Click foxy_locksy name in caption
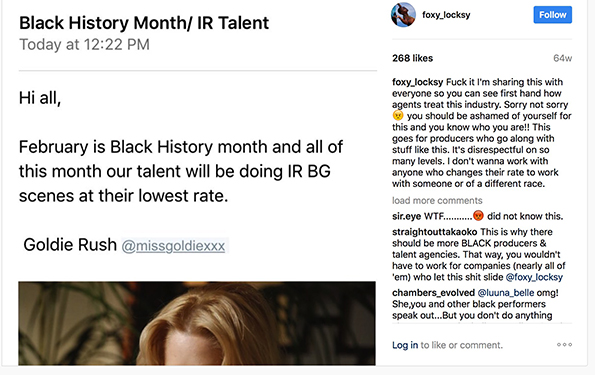This screenshot has width=595, height=375. click(417, 82)
